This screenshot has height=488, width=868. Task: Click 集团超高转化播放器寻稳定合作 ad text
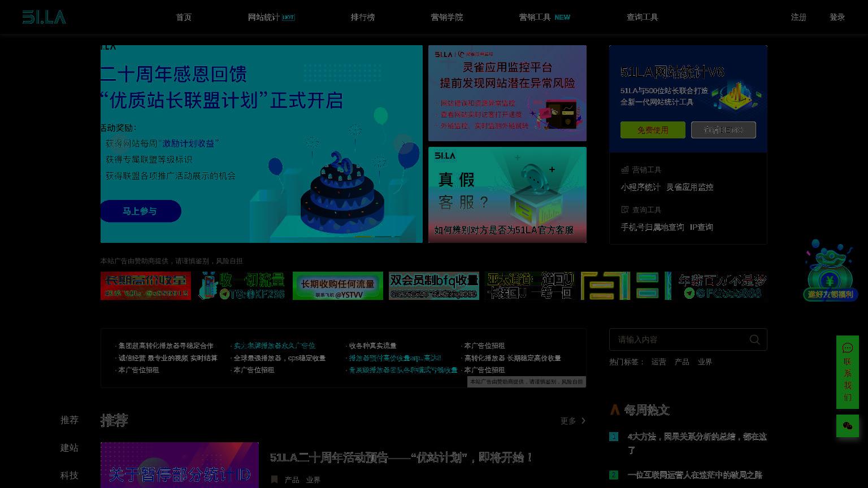click(x=166, y=346)
